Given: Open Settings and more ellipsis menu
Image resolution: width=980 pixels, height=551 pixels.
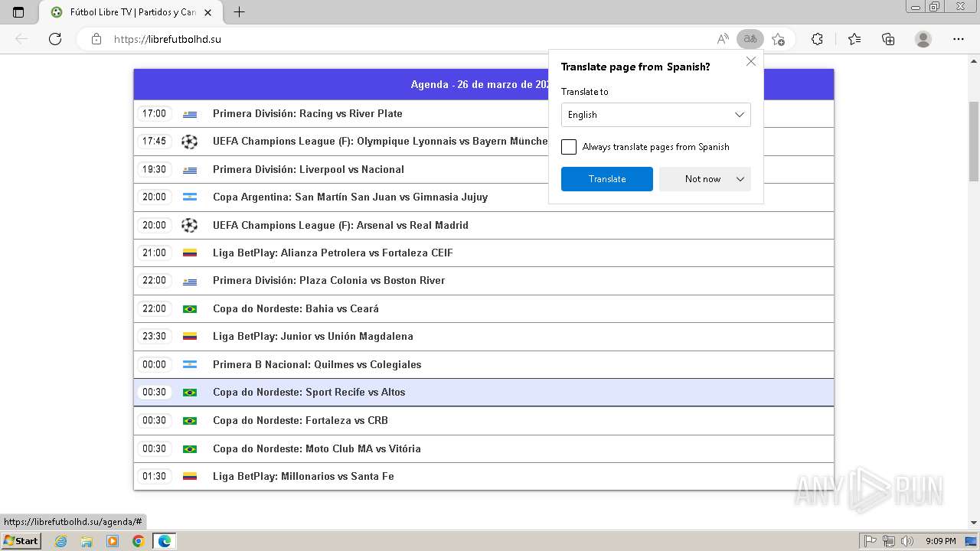Looking at the screenshot, I should 959,39.
